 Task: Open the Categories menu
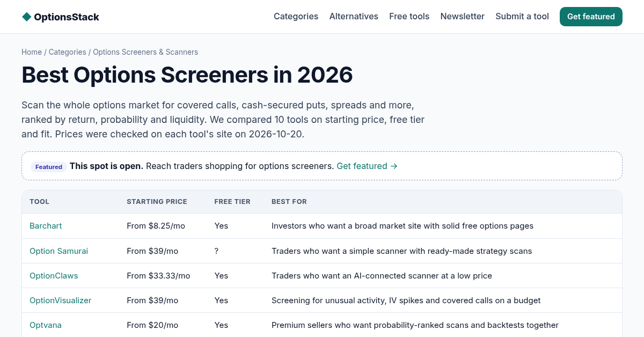coord(296,17)
